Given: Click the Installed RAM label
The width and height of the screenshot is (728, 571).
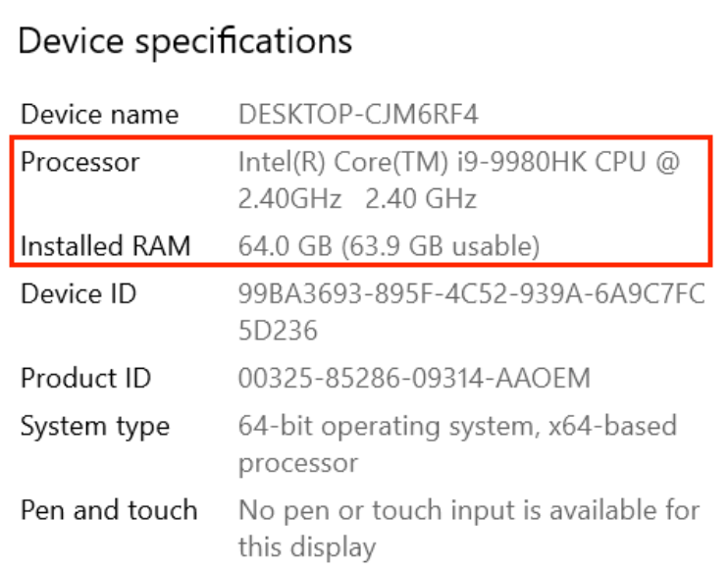Looking at the screenshot, I should coord(106,245).
